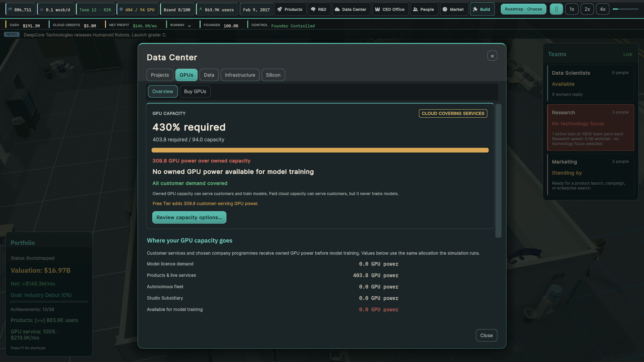Viewport: 644px width, 362px height.
Task: Select the GPUs tab
Action: (186, 75)
